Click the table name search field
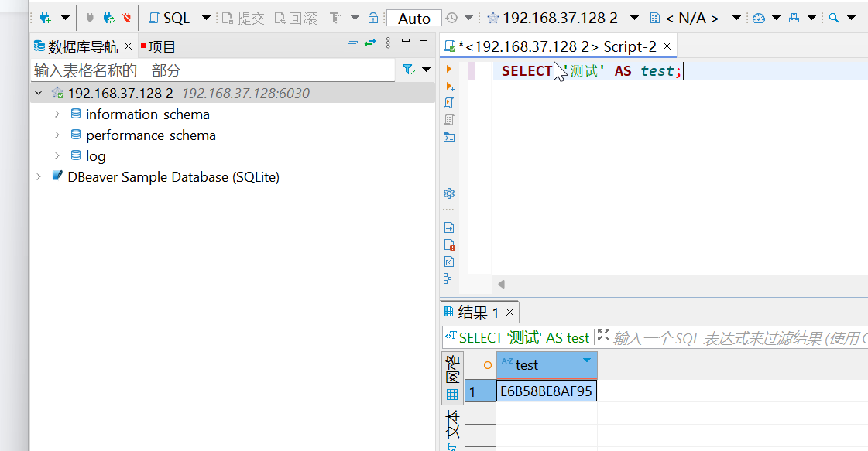This screenshot has height=451, width=868. 212,70
